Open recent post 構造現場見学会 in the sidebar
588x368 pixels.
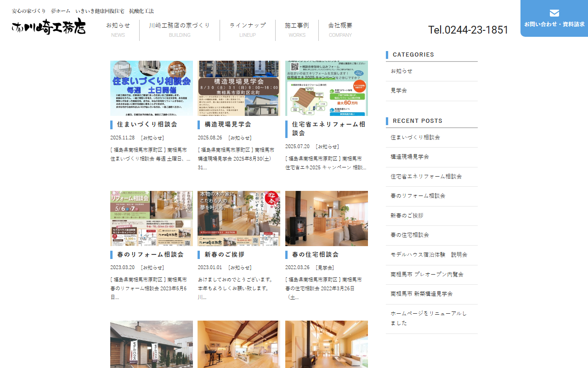tap(432, 157)
